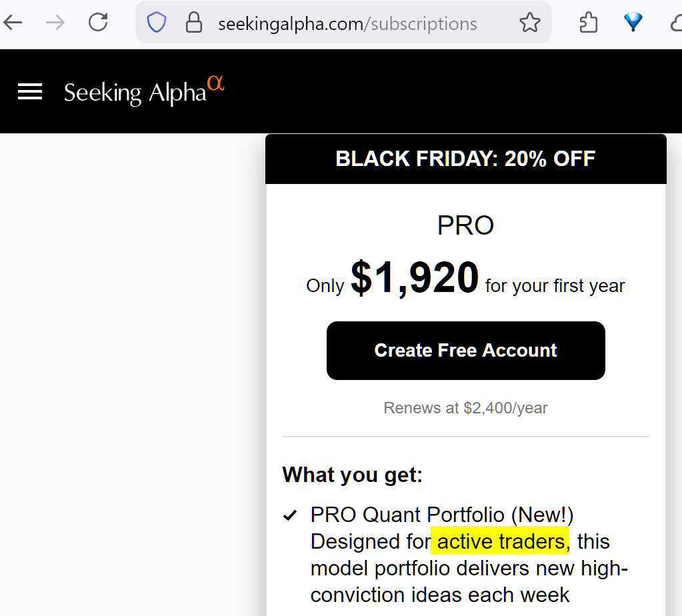Viewport: 682px width, 616px height.
Task: Click the PRO plan title
Action: tap(465, 225)
